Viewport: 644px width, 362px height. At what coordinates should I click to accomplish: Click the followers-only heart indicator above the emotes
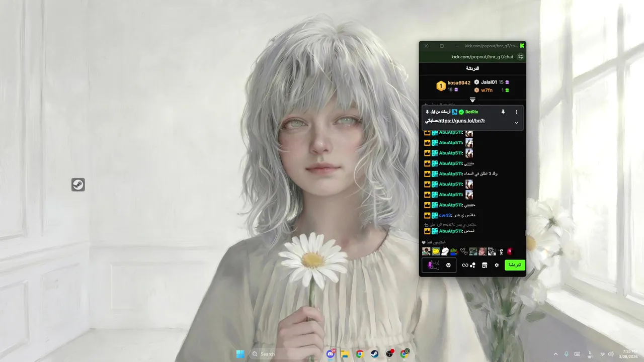click(x=424, y=242)
